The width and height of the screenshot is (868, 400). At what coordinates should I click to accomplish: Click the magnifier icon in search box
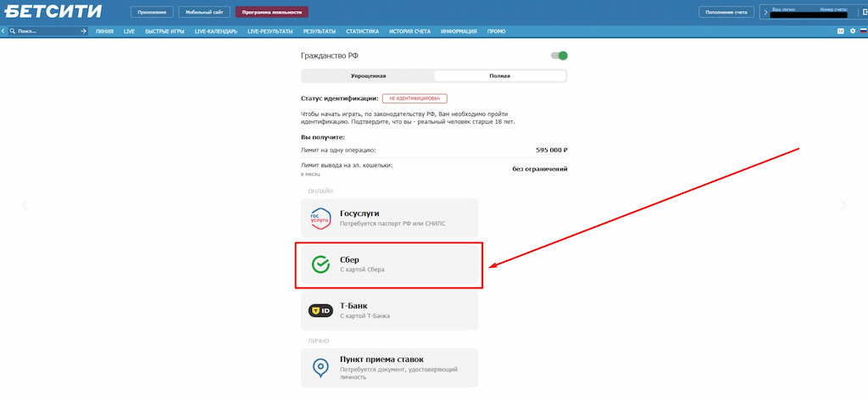(13, 31)
